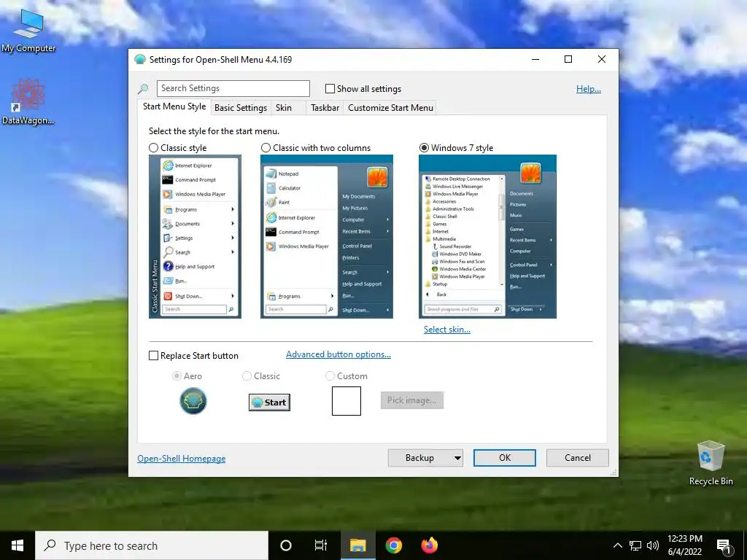This screenshot has height=560, width=747.
Task: Choose the Aero button radio option
Action: pyautogui.click(x=177, y=376)
